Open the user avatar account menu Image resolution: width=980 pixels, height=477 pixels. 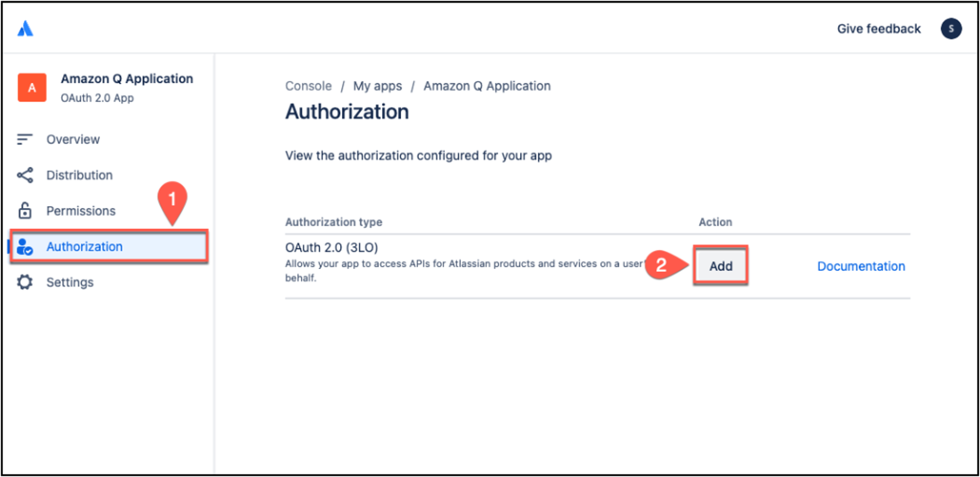(x=951, y=28)
